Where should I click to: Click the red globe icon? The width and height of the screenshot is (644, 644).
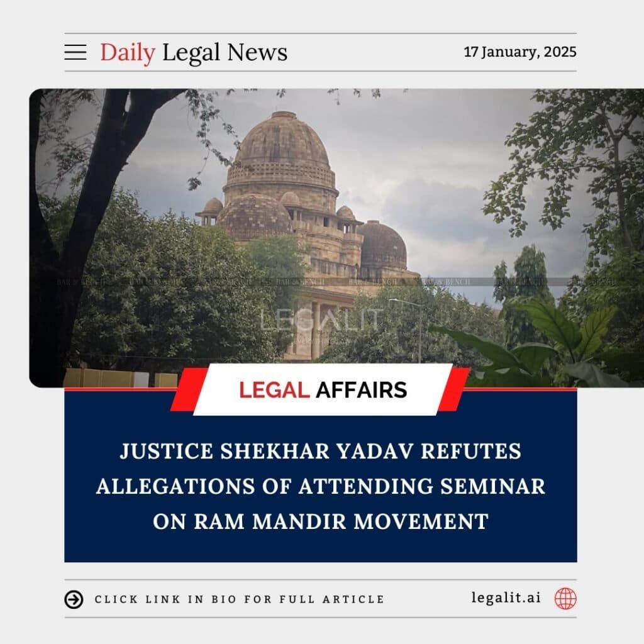tap(565, 599)
